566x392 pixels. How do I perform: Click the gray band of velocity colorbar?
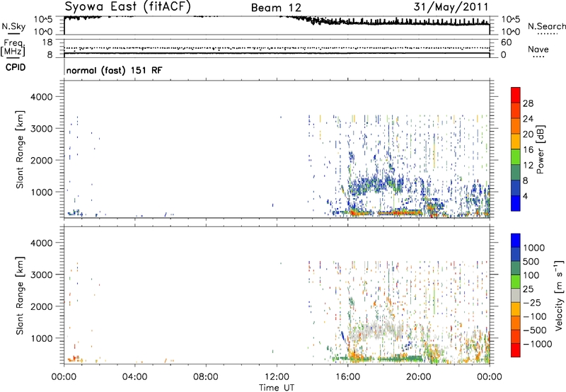[516, 295]
